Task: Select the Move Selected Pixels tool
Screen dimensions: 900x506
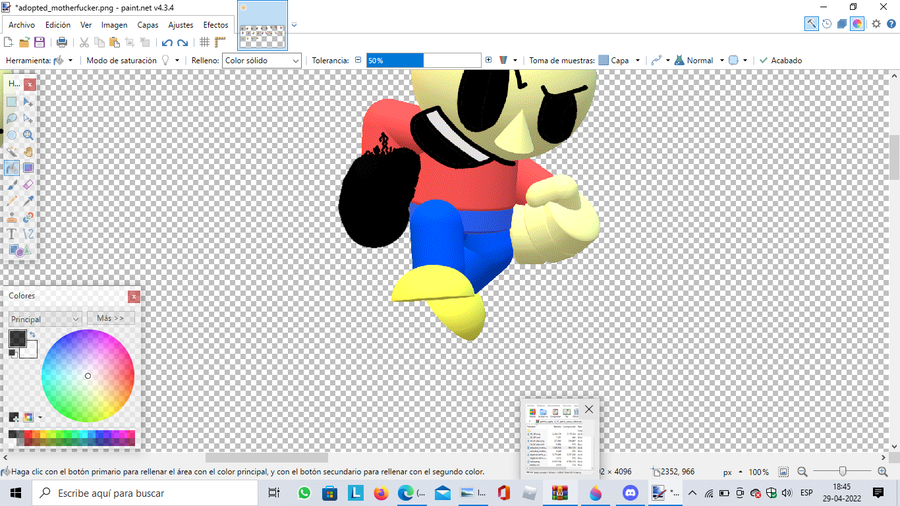Action: click(x=28, y=102)
